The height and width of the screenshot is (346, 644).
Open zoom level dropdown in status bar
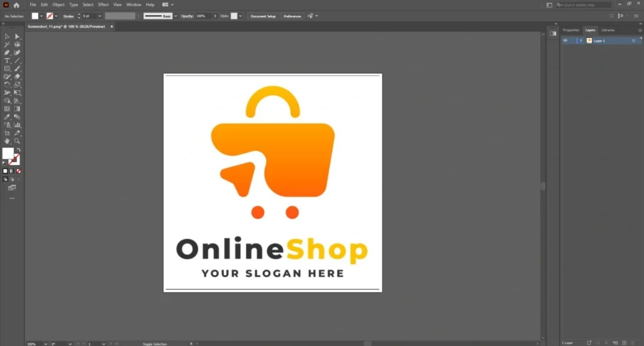coord(45,343)
